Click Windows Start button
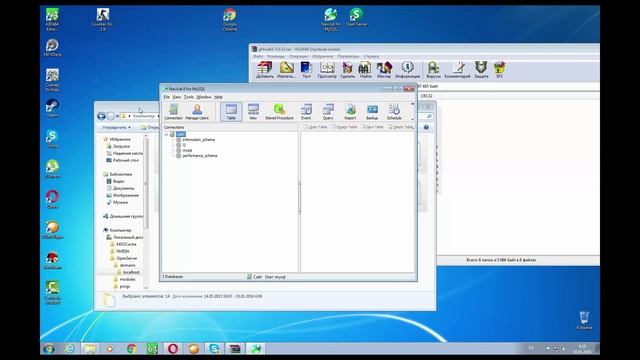 (49, 349)
